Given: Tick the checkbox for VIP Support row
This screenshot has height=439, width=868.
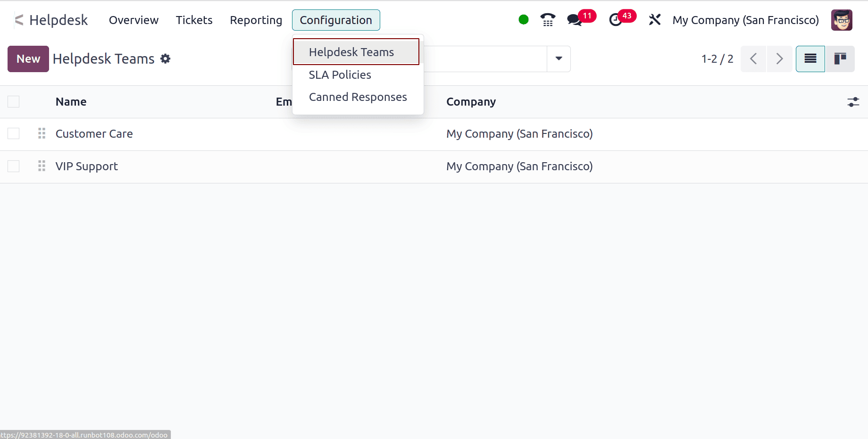Looking at the screenshot, I should pyautogui.click(x=13, y=166).
